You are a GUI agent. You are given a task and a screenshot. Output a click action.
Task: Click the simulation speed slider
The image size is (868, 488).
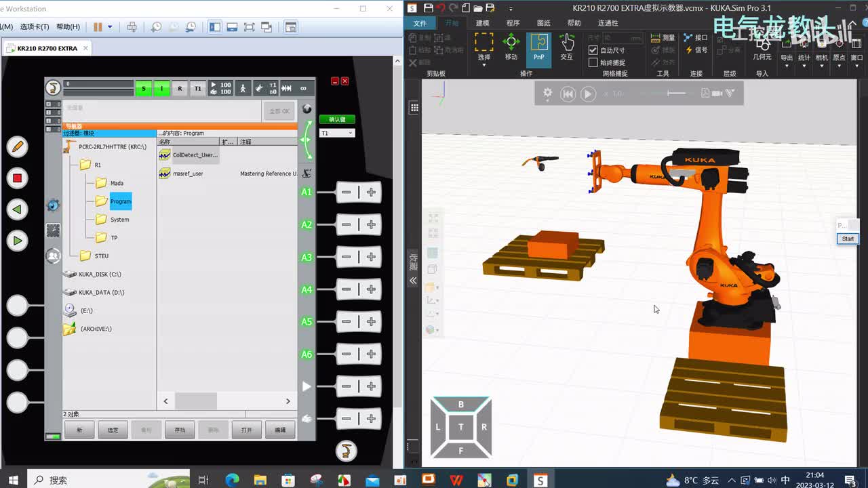tap(676, 93)
